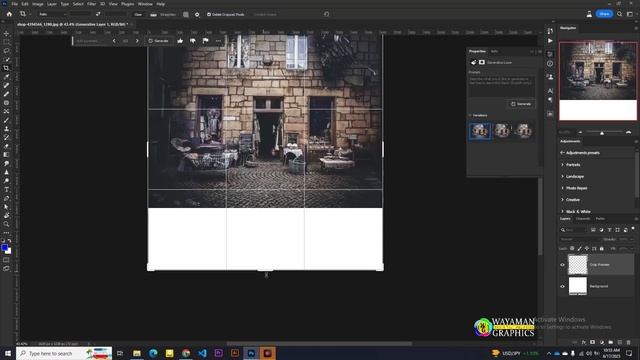The width and height of the screenshot is (640, 360).
Task: Select the Horizontal Type tool
Action: point(6,189)
